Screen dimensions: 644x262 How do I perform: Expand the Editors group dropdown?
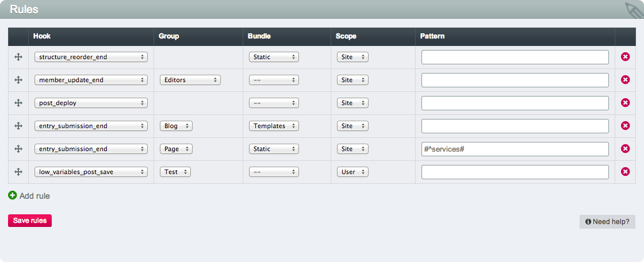[x=190, y=80]
